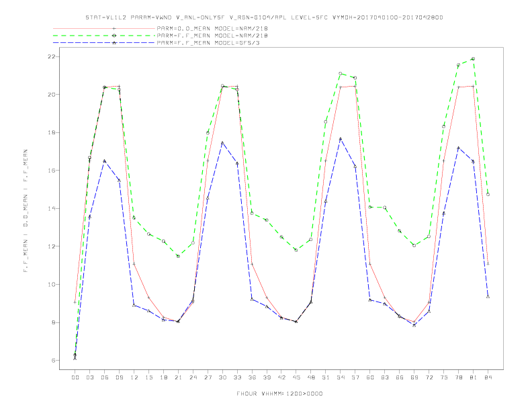Click the chart title line starting STAT=VL1L2
532x411 pixels.
pyautogui.click(x=264, y=17)
